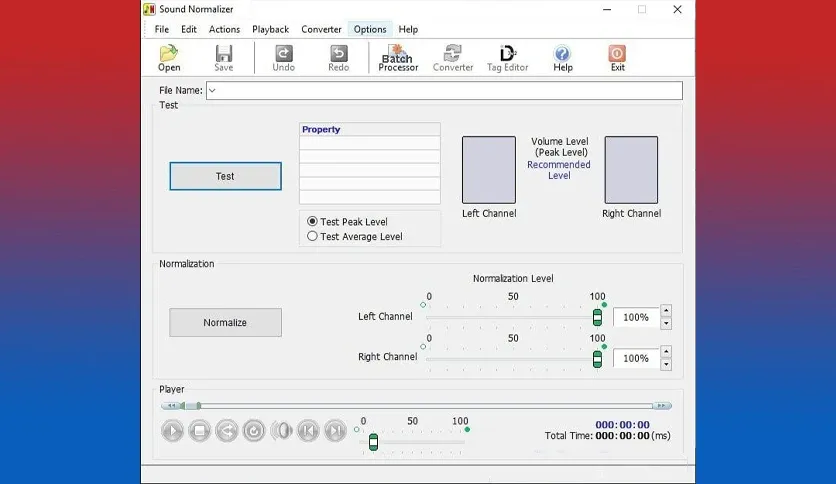Decrease Right Channel percentage with down arrow
Screen dimensions: 836x484
pos(666,365)
